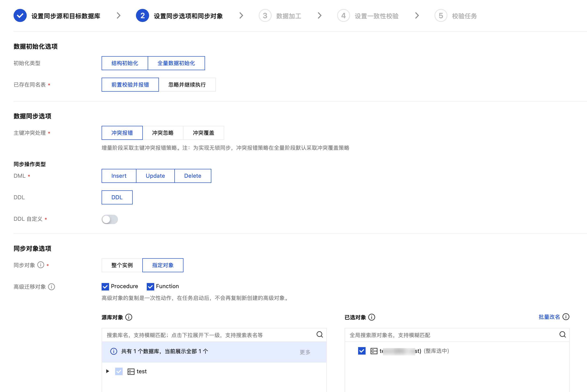Click info icon next to 源库对象
The height and width of the screenshot is (392, 587).
(x=129, y=317)
